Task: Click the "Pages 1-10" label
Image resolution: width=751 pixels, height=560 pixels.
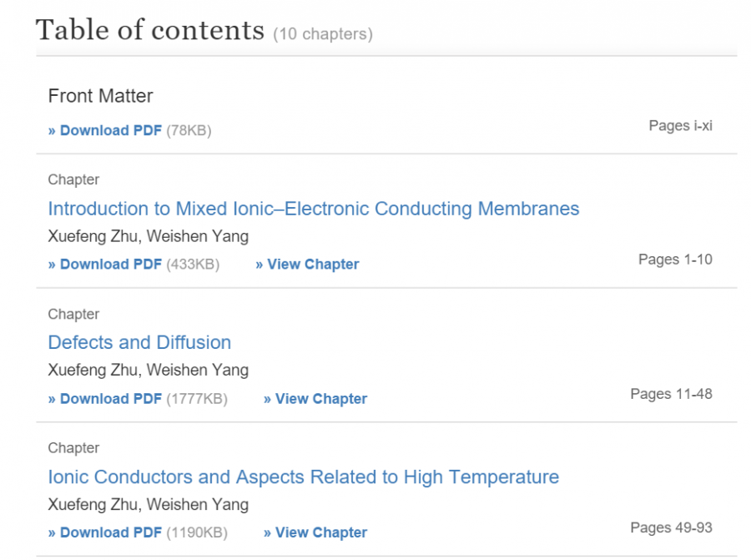Action: point(675,260)
